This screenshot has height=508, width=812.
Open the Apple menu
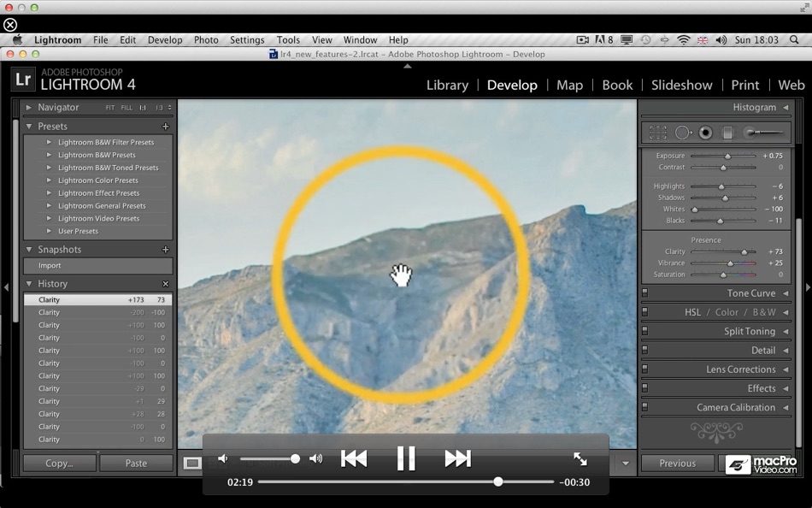point(17,40)
